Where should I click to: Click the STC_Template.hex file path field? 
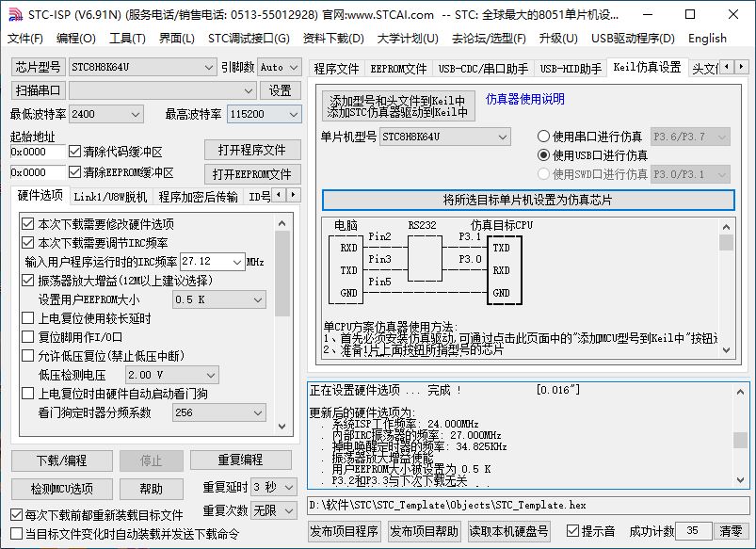528,505
